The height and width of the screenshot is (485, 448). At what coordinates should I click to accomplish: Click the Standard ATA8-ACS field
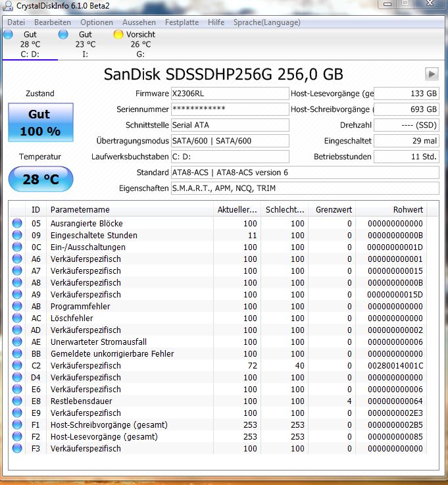pyautogui.click(x=305, y=172)
